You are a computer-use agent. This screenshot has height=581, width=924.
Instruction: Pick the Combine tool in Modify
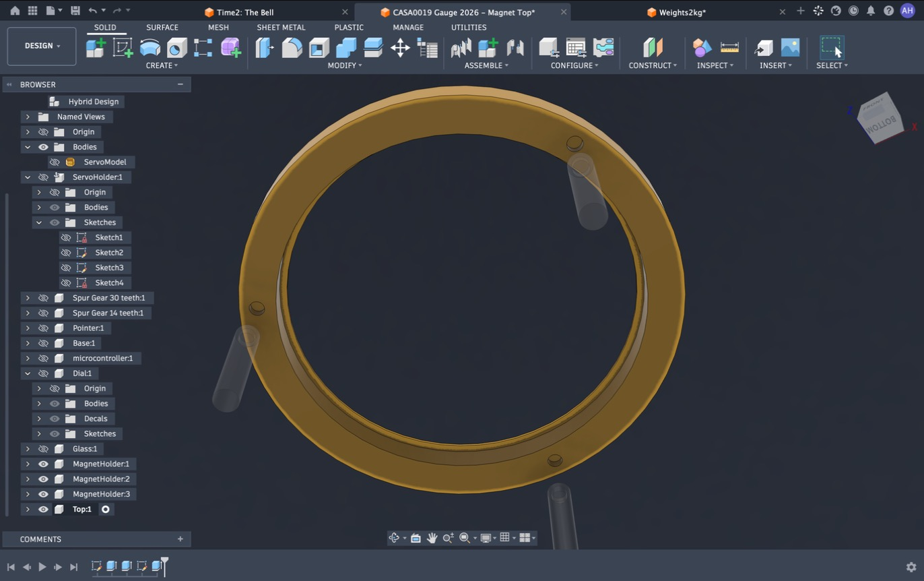345,48
